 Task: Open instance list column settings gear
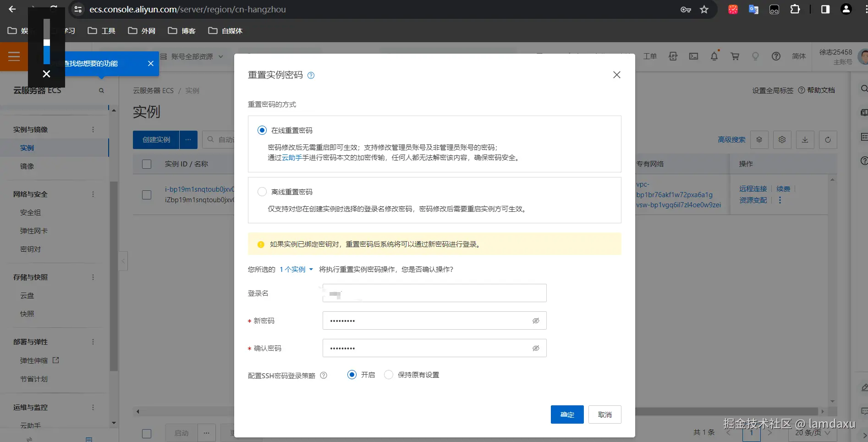pos(782,140)
